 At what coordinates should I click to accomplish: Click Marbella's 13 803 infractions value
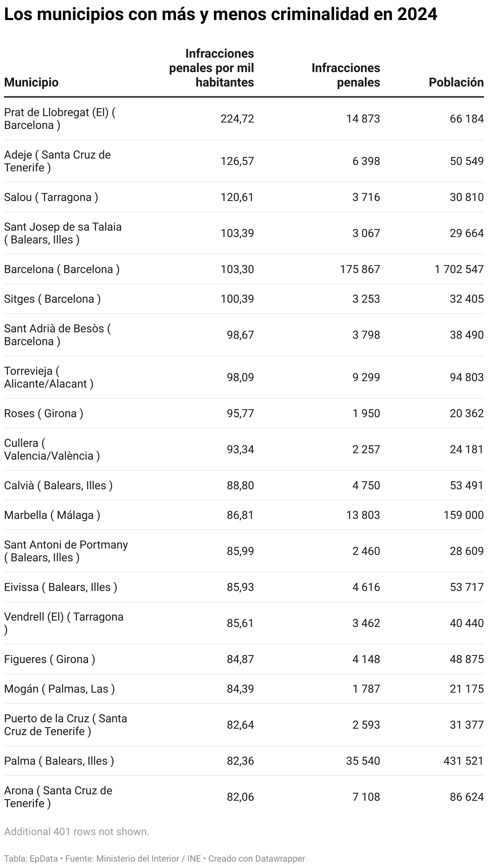[363, 515]
